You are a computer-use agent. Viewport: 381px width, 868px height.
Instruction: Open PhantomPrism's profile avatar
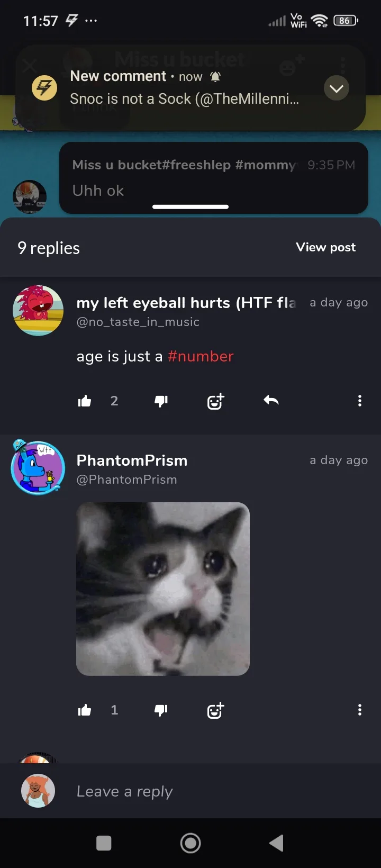[38, 468]
